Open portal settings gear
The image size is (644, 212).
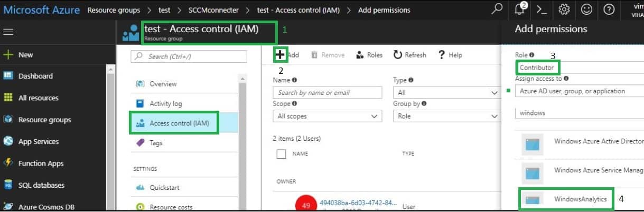coord(564,9)
